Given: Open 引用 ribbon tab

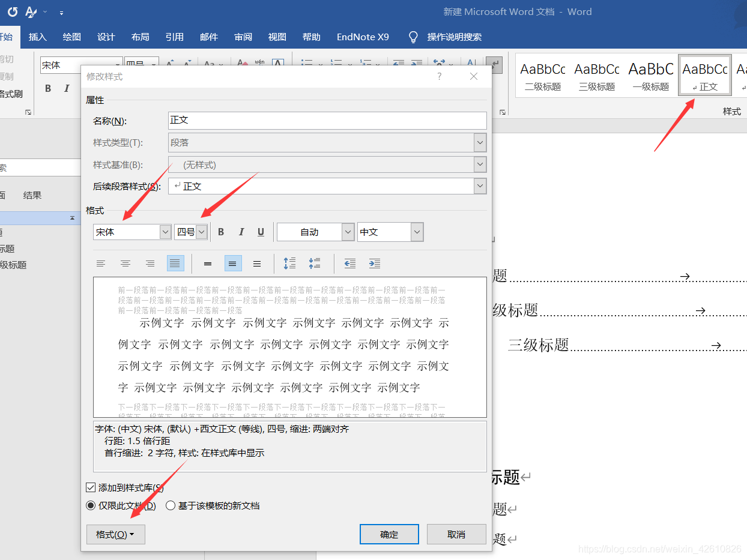Looking at the screenshot, I should coord(174,37).
